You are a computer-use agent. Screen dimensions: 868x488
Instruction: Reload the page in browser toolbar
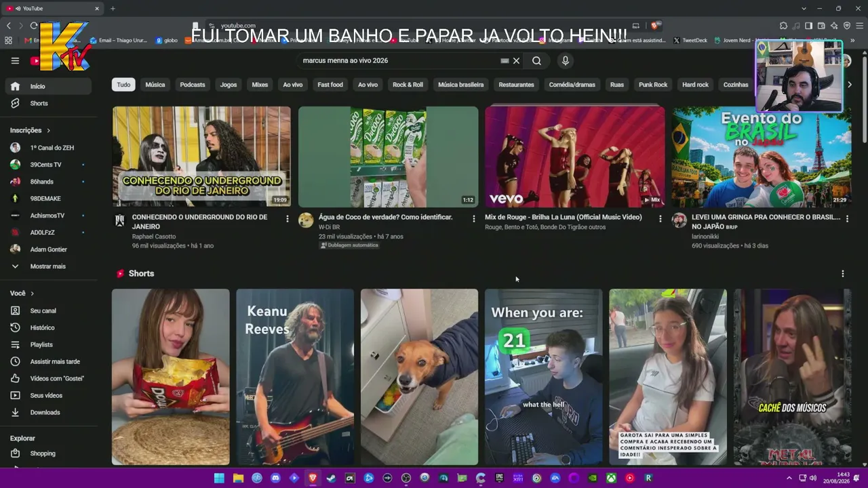pyautogui.click(x=34, y=26)
